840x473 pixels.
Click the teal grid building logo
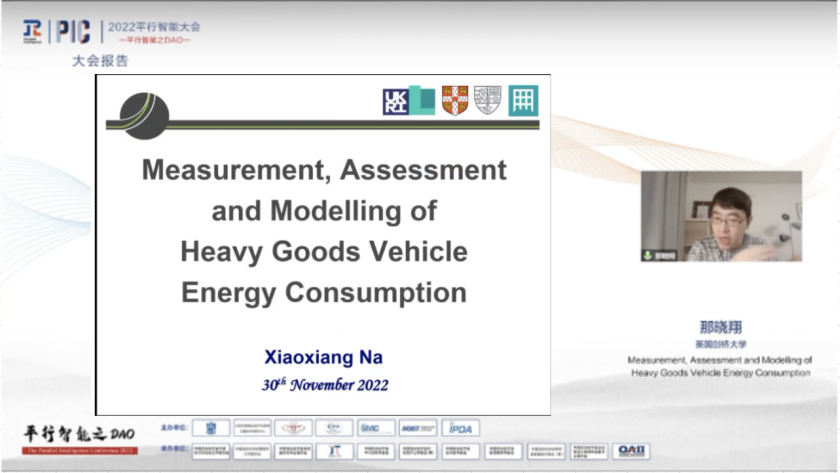tap(523, 101)
